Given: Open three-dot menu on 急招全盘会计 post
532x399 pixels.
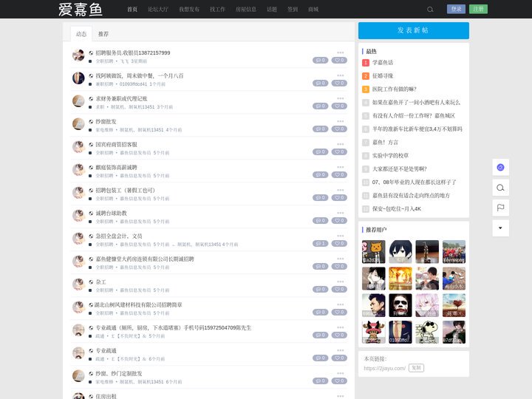Looking at the screenshot, I should (x=341, y=236).
